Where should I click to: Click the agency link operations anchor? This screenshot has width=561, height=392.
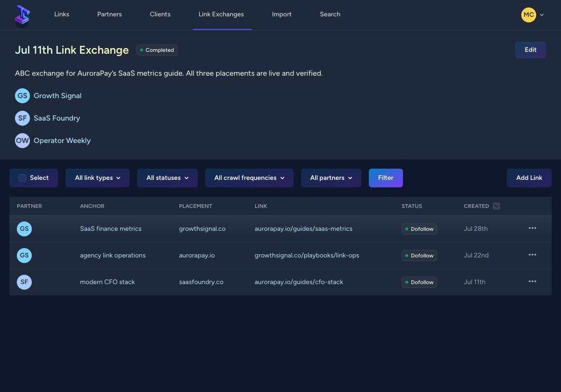pyautogui.click(x=113, y=256)
